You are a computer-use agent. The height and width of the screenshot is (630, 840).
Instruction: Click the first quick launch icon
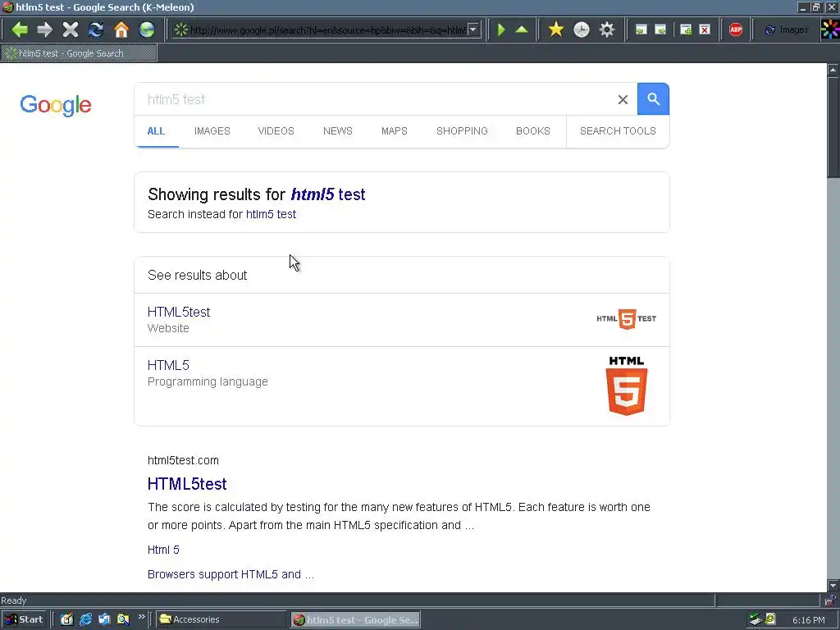click(x=66, y=619)
